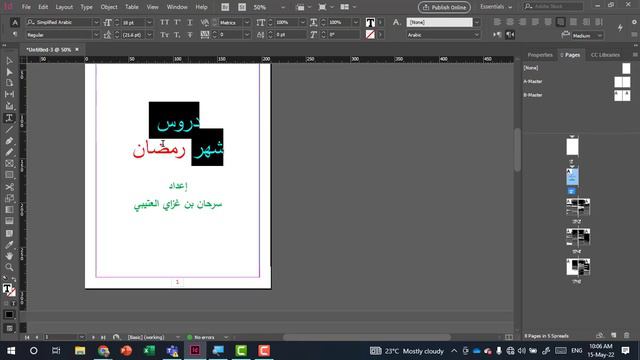Switch to the CC Libraries panel tab
This screenshot has height=360, width=640.
[x=605, y=55]
